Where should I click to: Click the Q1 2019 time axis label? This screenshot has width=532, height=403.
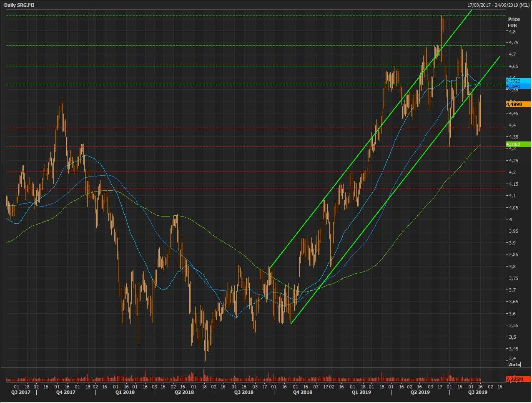(361, 392)
